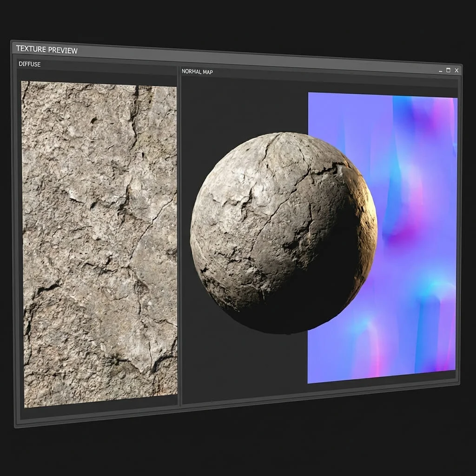Image resolution: width=476 pixels, height=476 pixels.
Task: Click the purple normal map image
Action: pyautogui.click(x=409, y=139)
